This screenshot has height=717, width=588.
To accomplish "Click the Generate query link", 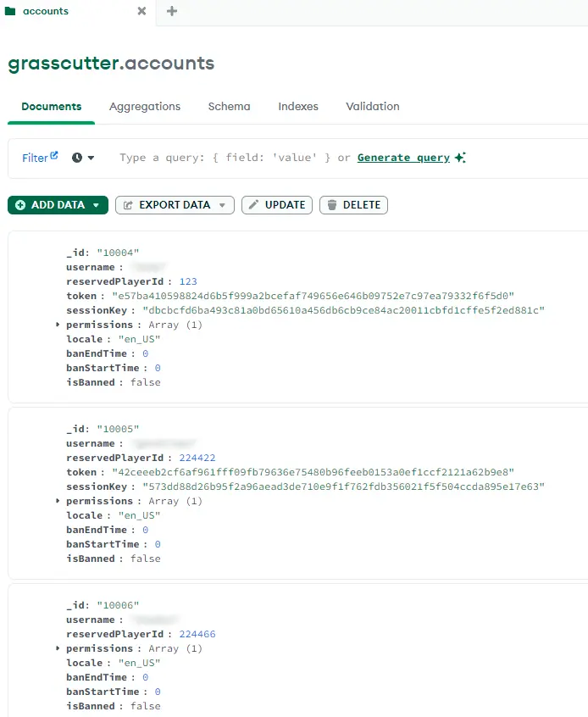I will pyautogui.click(x=403, y=158).
